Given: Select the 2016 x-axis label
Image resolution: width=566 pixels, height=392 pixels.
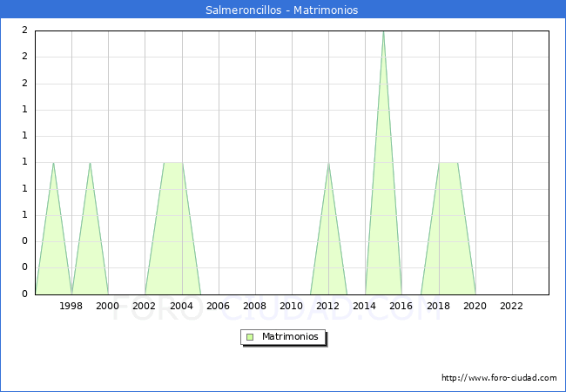Looking at the screenshot, I should [401, 306].
